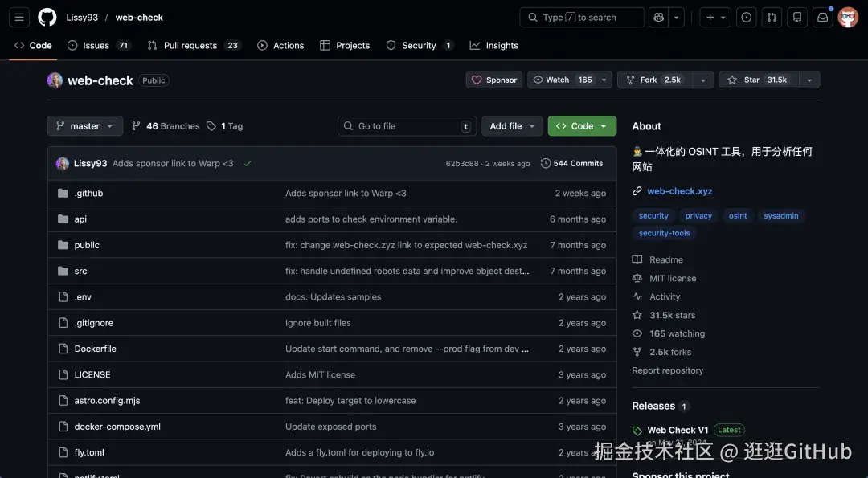Open the astro.config.mjs file

pyautogui.click(x=108, y=401)
